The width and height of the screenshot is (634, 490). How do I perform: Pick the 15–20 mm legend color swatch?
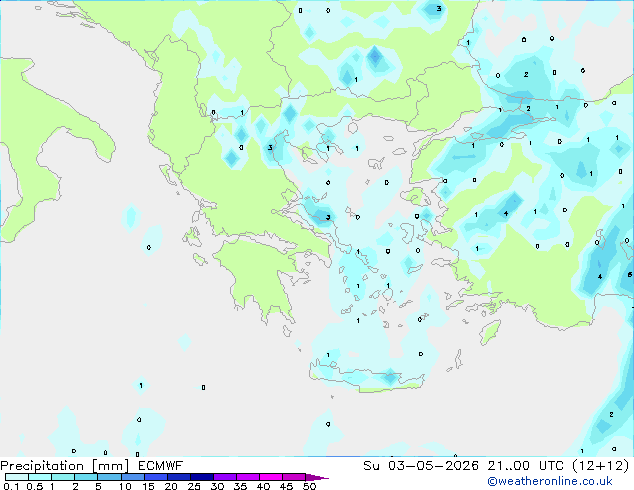[x=155, y=477]
